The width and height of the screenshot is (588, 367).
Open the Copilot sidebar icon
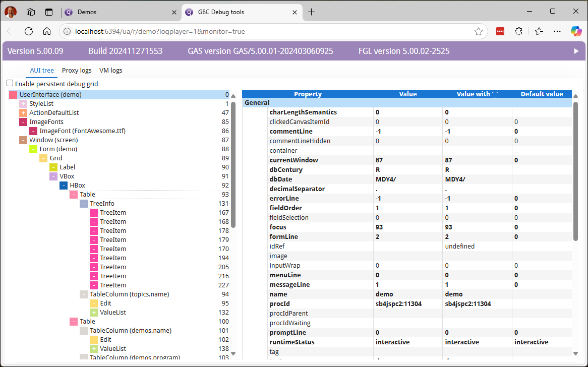[x=576, y=31]
